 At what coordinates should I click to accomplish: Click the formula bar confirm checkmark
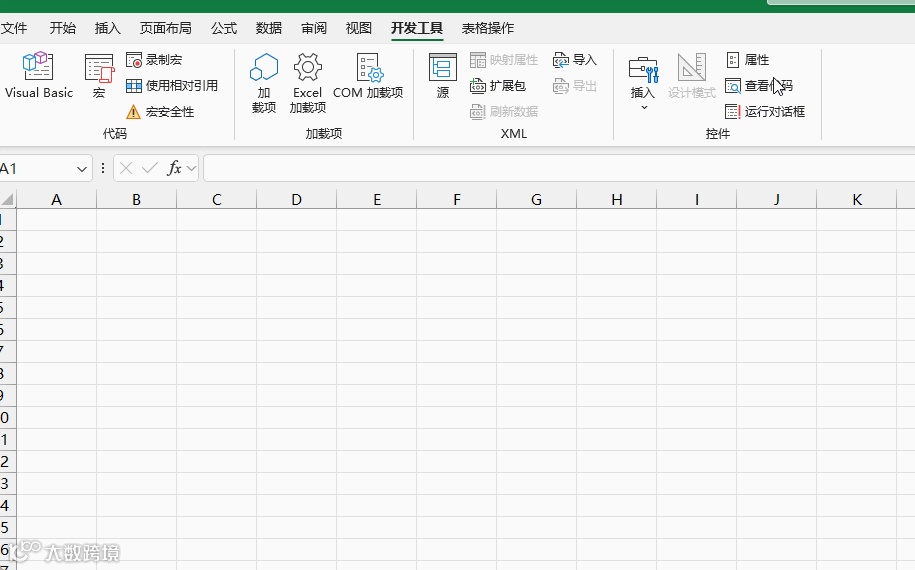tap(150, 169)
